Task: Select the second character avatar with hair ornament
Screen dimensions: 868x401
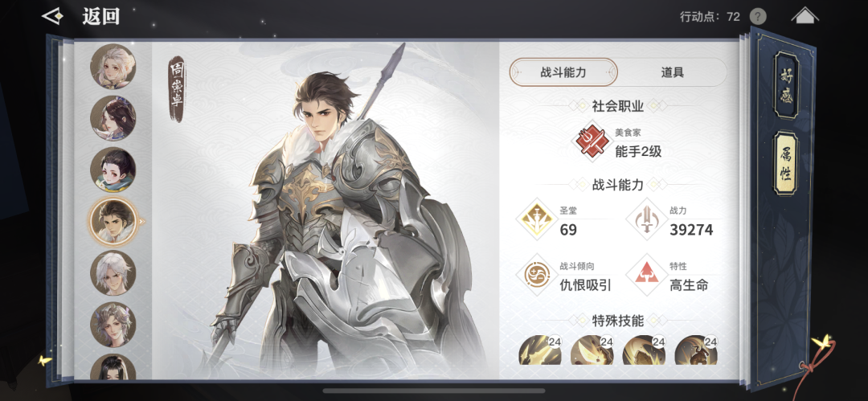Action: [x=113, y=118]
